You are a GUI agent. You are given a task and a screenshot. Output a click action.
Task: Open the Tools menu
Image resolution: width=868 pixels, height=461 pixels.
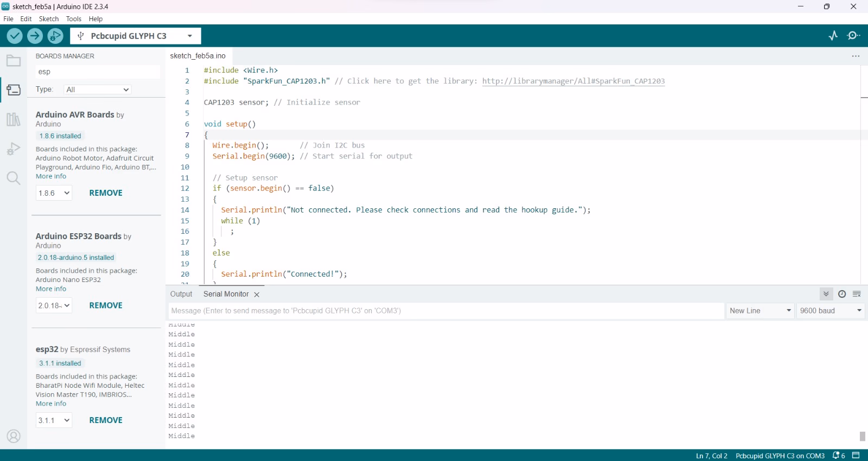[74, 19]
